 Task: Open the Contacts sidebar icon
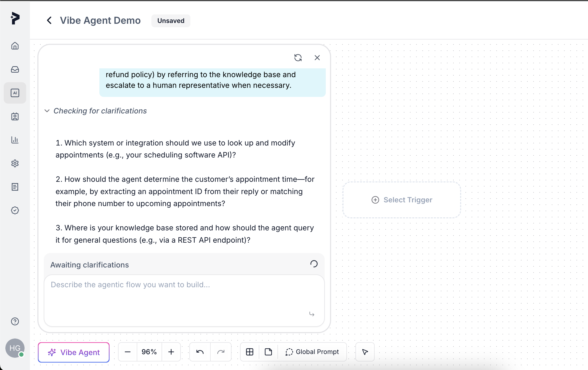(x=15, y=117)
